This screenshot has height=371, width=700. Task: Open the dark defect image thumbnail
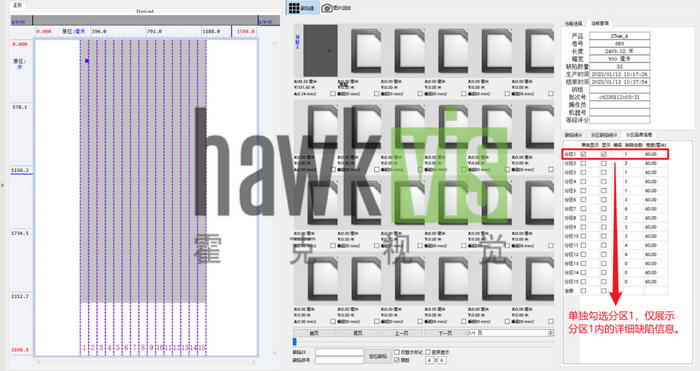tap(321, 50)
